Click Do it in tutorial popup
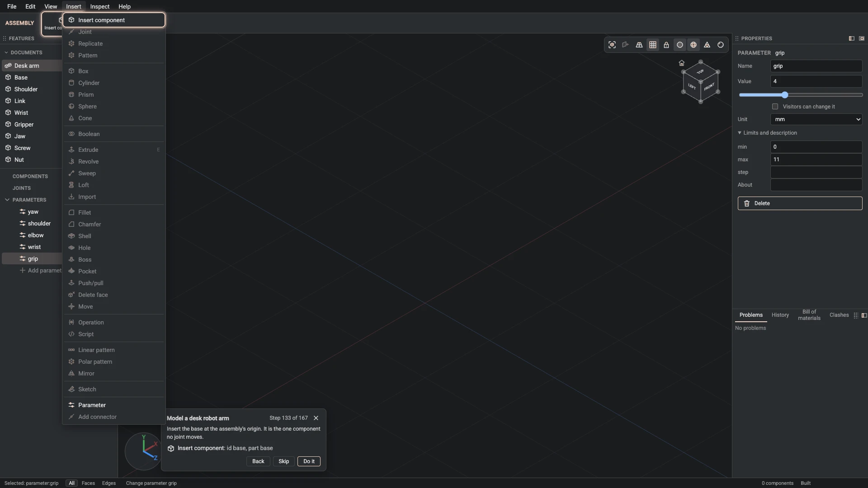This screenshot has height=488, width=868. 309,461
